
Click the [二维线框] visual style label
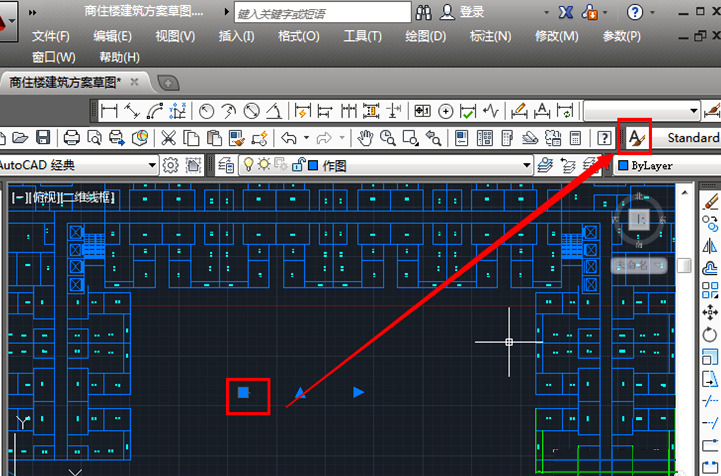click(x=89, y=198)
